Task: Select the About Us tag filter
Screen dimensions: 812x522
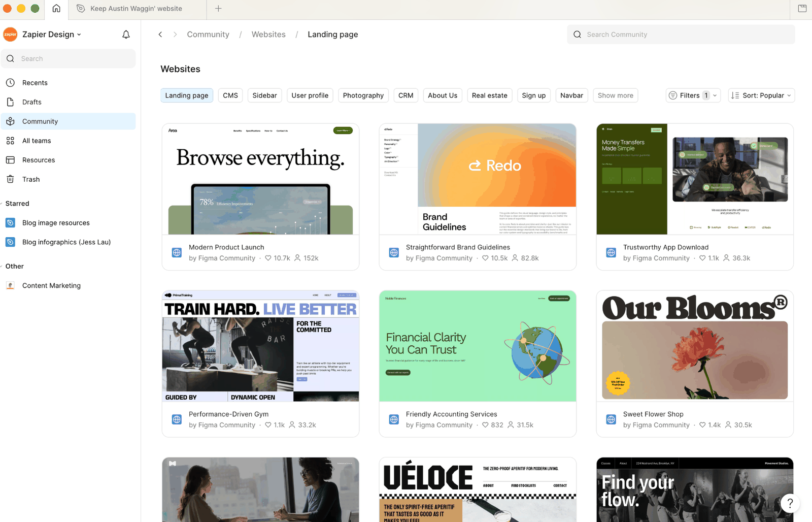Action: (443, 95)
